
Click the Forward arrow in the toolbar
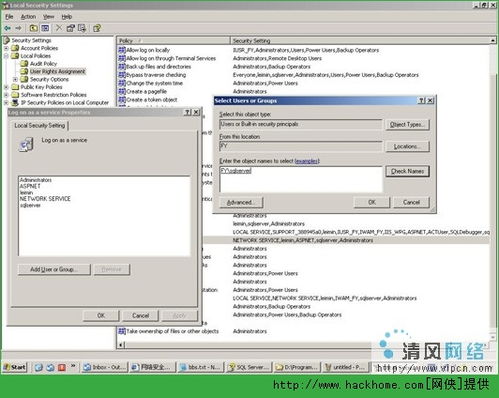click(x=19, y=28)
